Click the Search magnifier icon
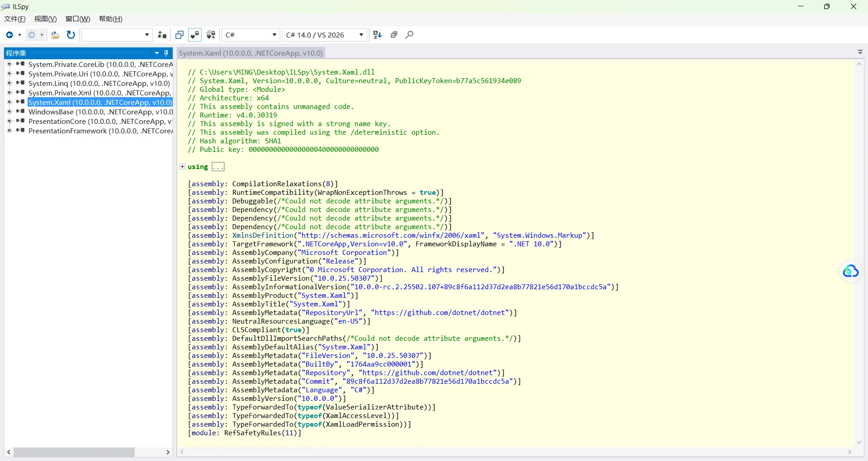Viewport: 868px width, 461px height. pos(409,35)
